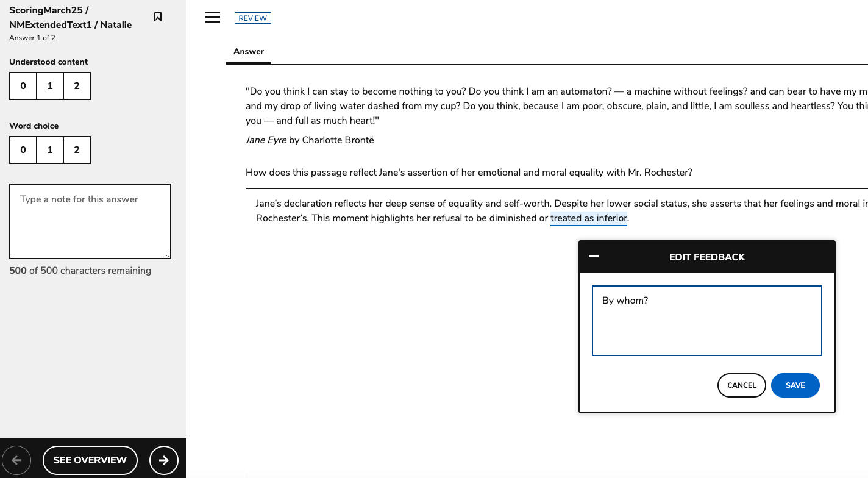Go to previous answer with left arrow
The image size is (868, 478).
tap(17, 460)
